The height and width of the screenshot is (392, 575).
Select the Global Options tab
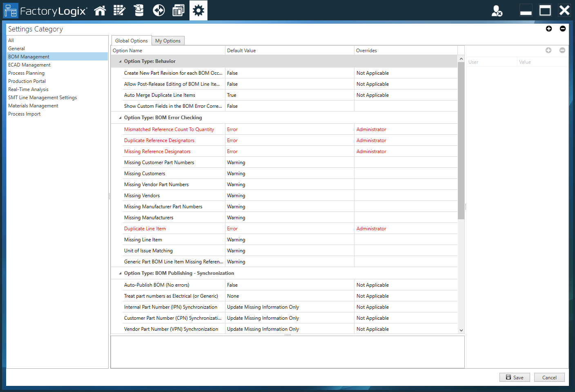[x=131, y=41]
